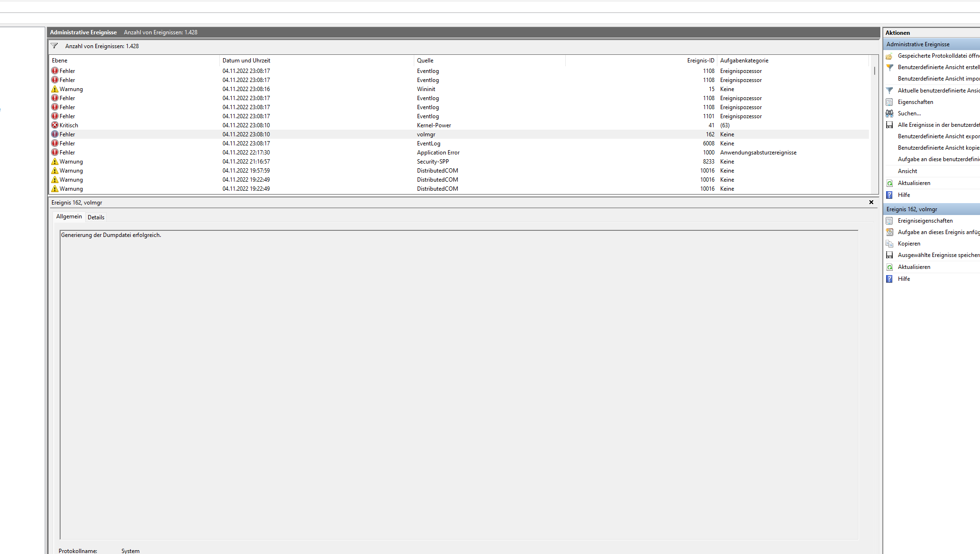Switch to the Details tab
This screenshot has height=554, width=980.
coord(96,217)
